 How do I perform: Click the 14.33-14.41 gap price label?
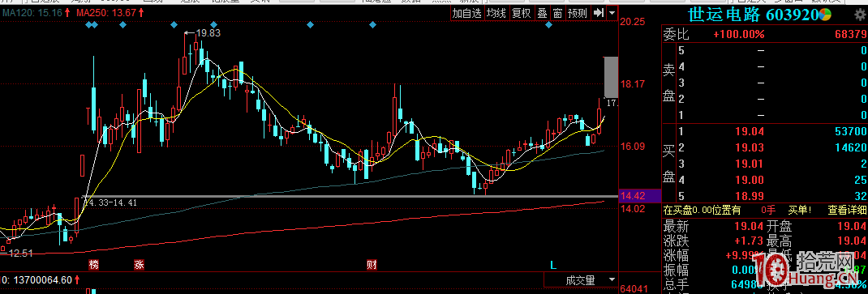110,202
